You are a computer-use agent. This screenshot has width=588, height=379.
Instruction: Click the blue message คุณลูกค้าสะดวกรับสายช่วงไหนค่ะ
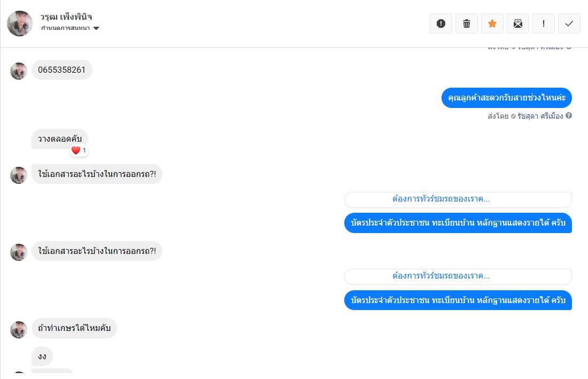pos(506,98)
